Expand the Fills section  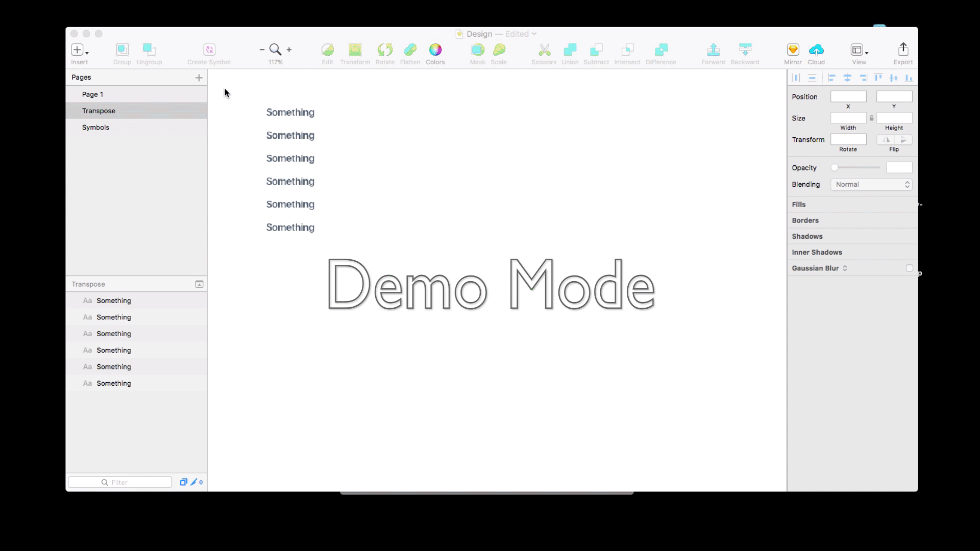798,204
